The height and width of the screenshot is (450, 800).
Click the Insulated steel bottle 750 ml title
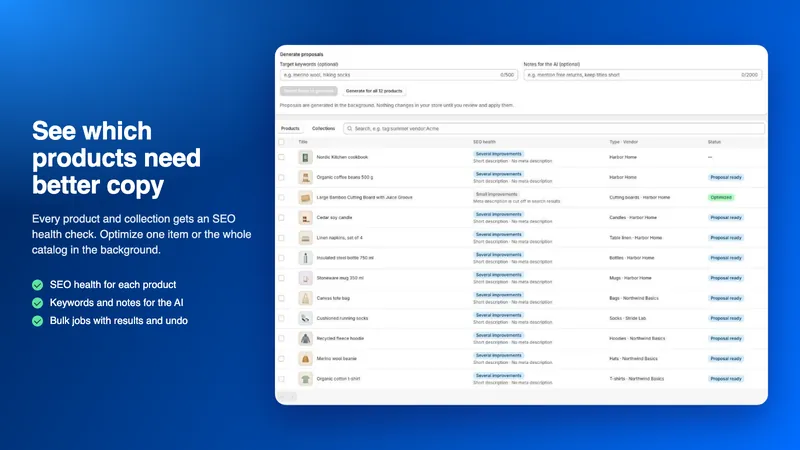(345, 258)
